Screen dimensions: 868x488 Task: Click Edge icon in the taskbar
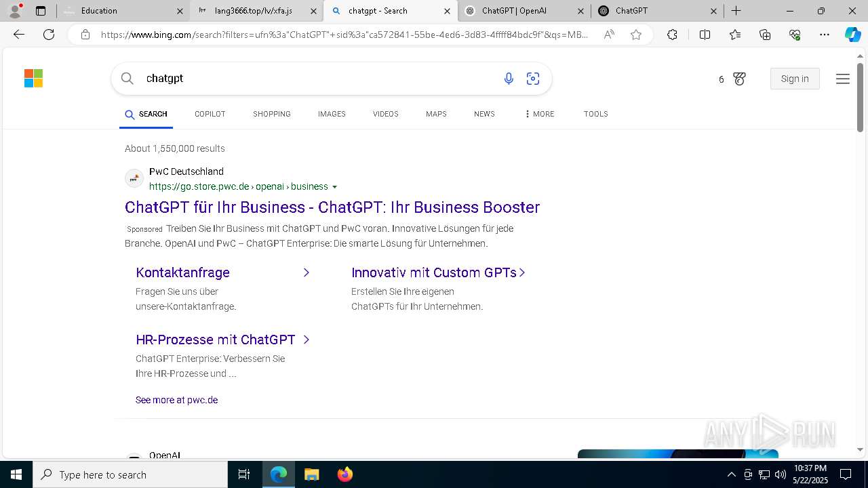pos(279,474)
